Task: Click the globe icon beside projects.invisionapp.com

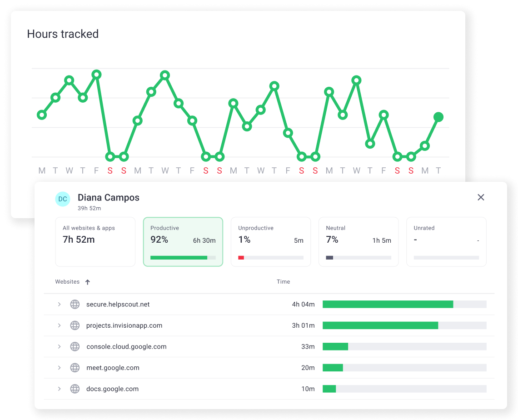Action: pos(75,325)
